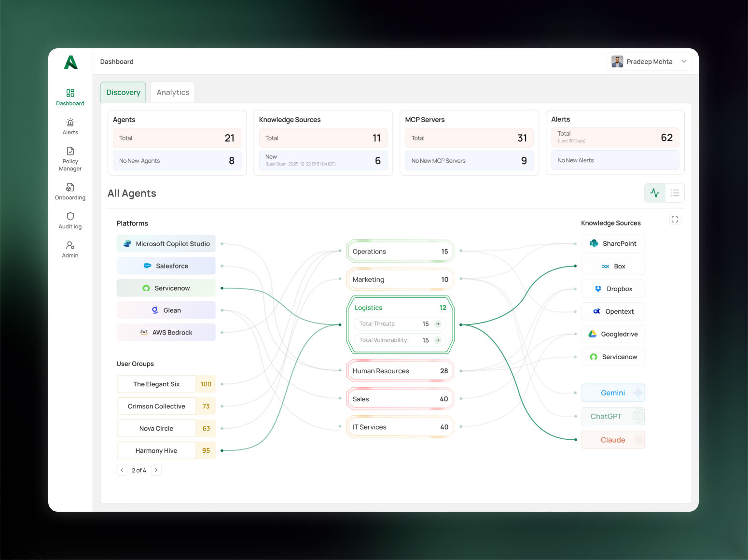748x560 pixels.
Task: Open Policy Manager from the sidebar
Action: click(x=70, y=159)
